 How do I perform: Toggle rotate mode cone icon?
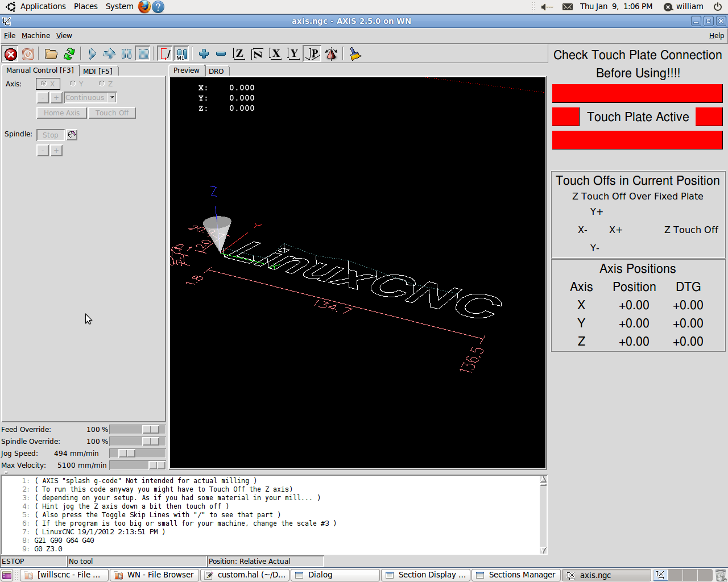[331, 54]
